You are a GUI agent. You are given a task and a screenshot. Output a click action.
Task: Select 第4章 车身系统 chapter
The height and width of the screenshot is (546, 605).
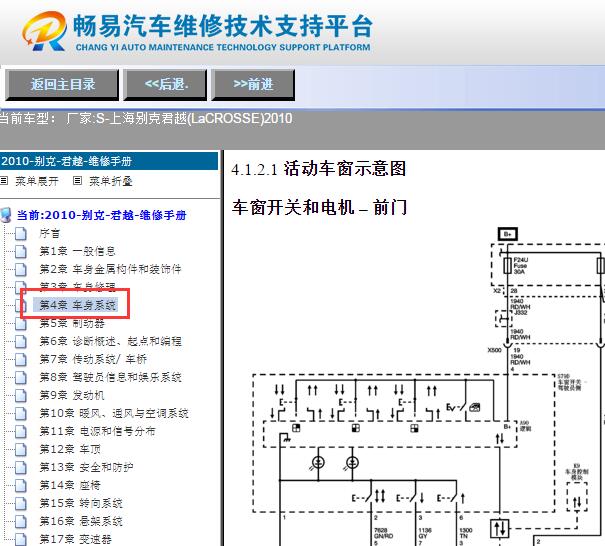[x=78, y=305]
